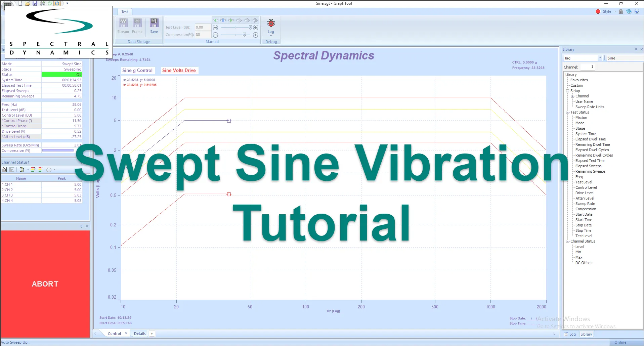Viewport: 644px width, 346px height.
Task: Toggle auto-hide pin on the Library panel
Action: [x=636, y=49]
